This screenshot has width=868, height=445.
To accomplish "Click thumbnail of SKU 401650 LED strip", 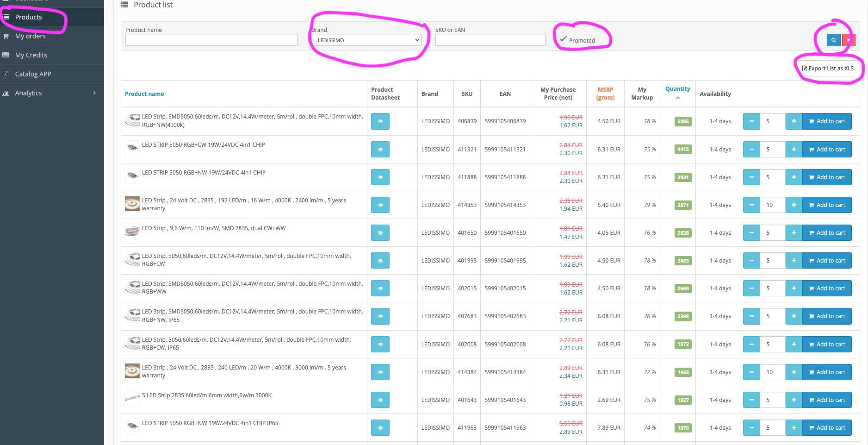I will (132, 232).
